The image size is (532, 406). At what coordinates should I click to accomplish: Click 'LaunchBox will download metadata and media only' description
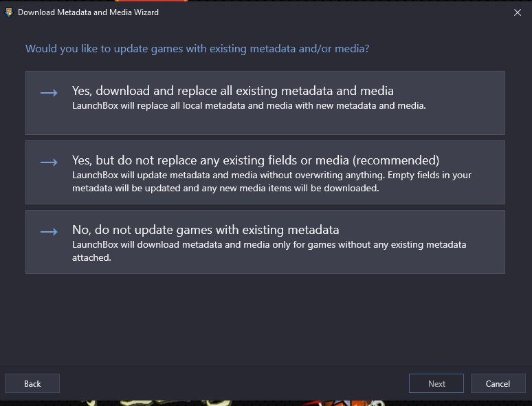[x=269, y=251]
